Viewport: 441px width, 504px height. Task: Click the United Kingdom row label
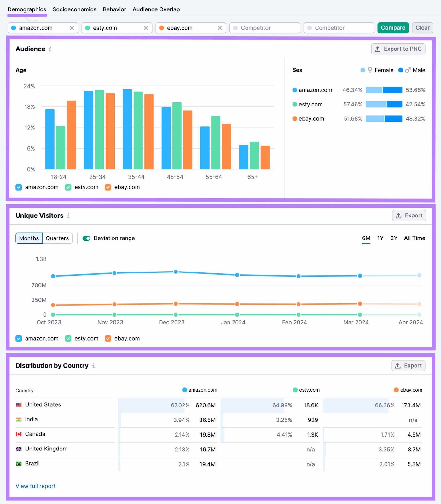click(x=46, y=449)
